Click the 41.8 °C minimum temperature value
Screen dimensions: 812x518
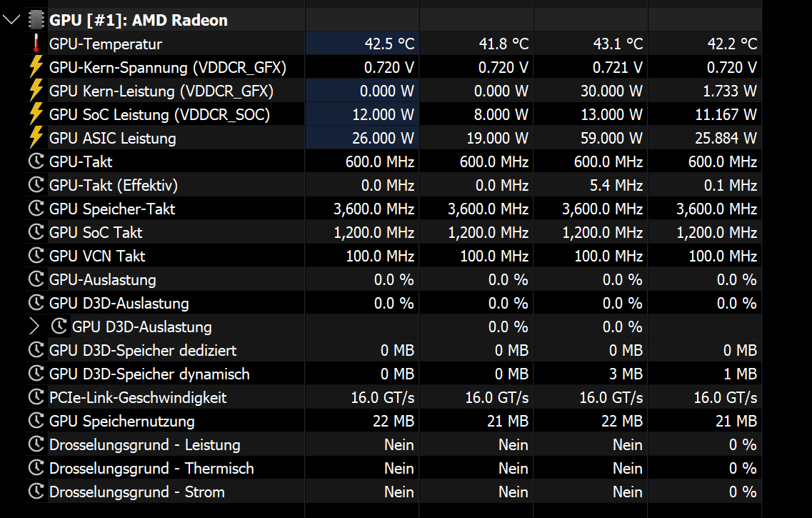pyautogui.click(x=504, y=44)
